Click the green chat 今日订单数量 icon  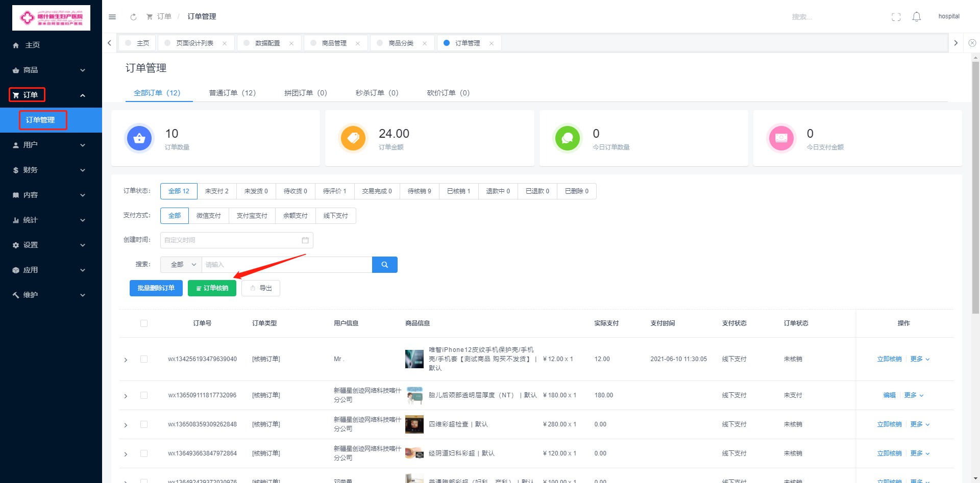(568, 138)
